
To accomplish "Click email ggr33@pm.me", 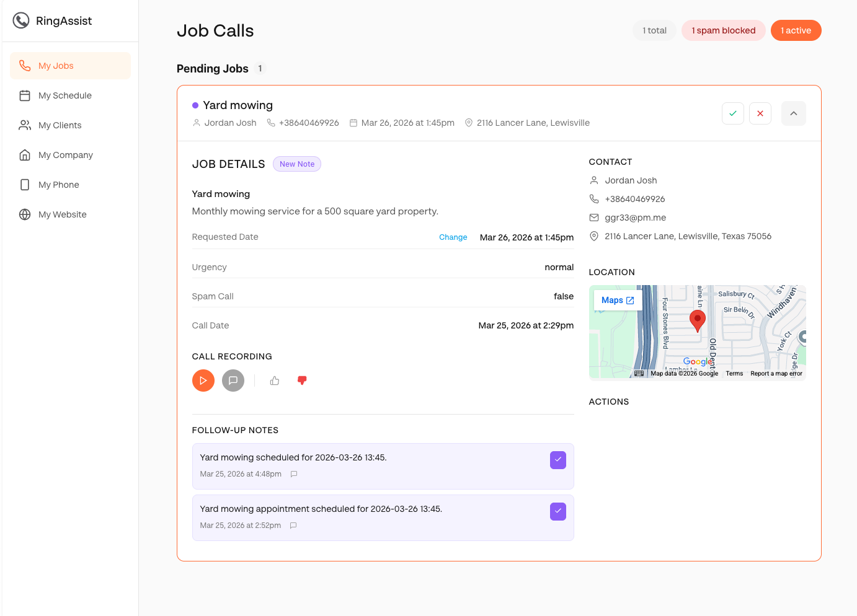I will pyautogui.click(x=636, y=218).
